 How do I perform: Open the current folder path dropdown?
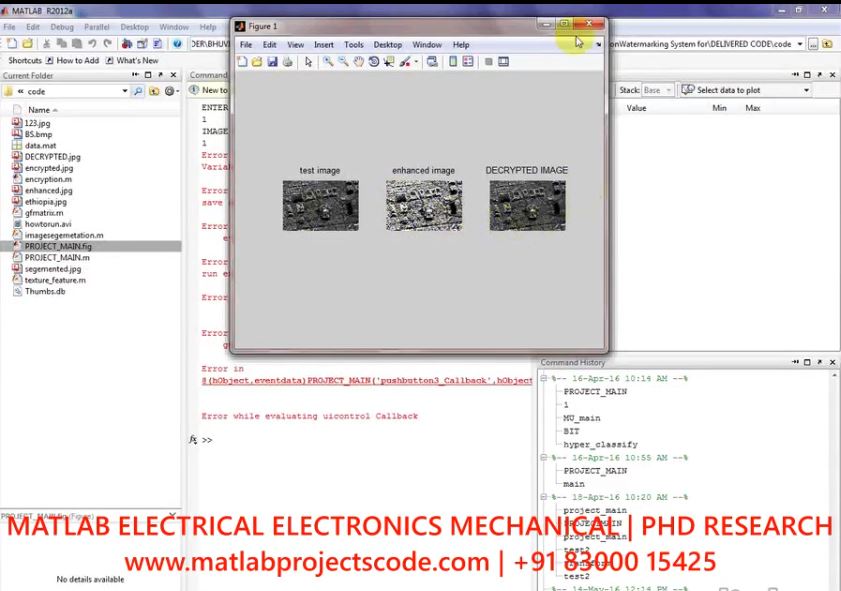point(125,91)
